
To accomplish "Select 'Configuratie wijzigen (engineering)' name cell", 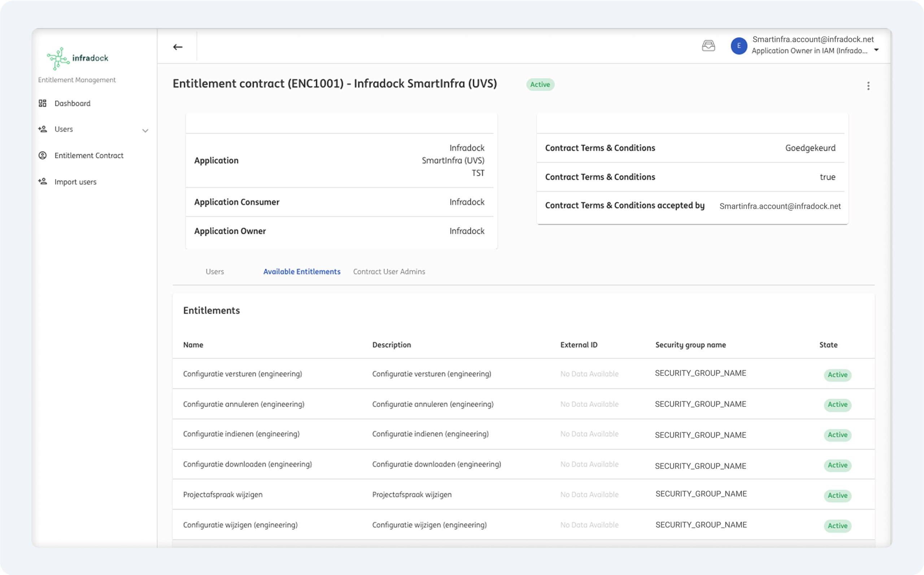I will click(x=240, y=525).
